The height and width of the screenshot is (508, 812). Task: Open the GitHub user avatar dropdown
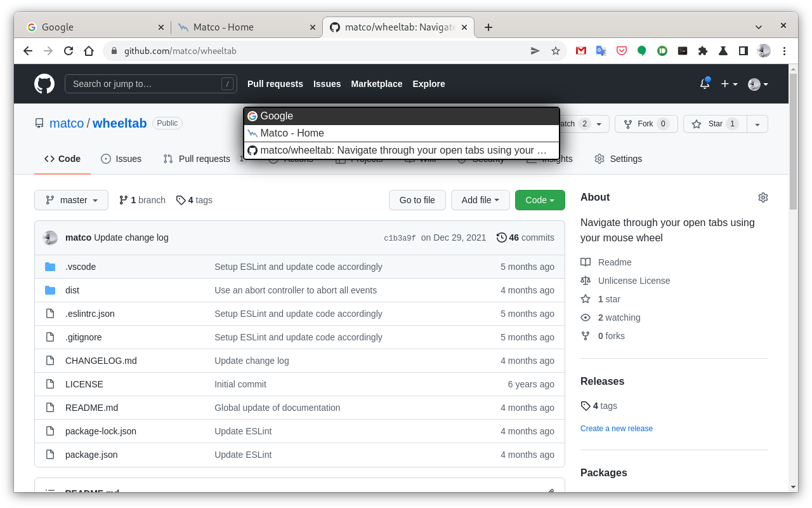[758, 84]
